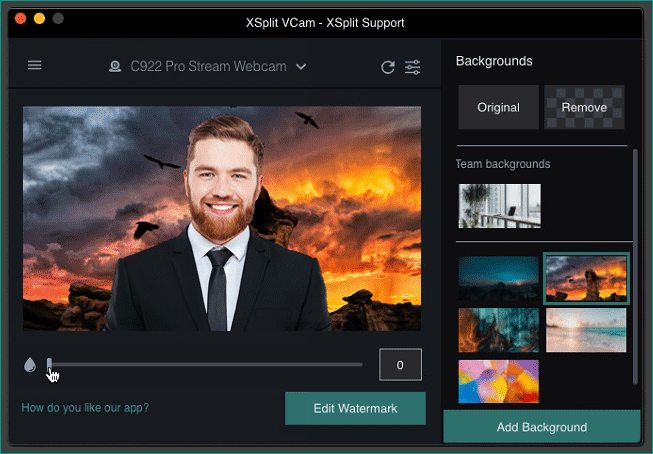
Task: Choose the dark blue night sky background
Action: (498, 278)
